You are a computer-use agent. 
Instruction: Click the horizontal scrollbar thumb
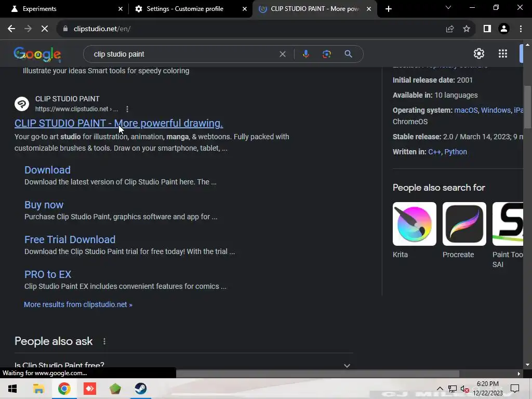317,374
